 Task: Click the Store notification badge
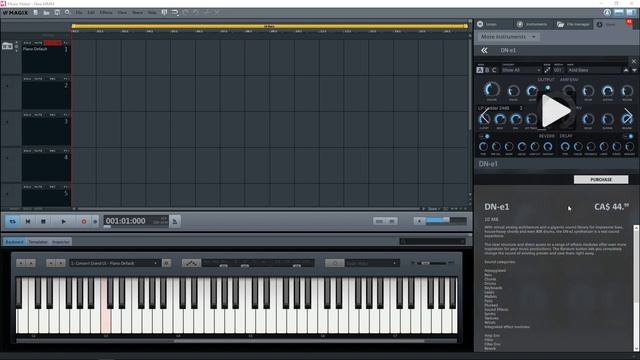tap(629, 21)
